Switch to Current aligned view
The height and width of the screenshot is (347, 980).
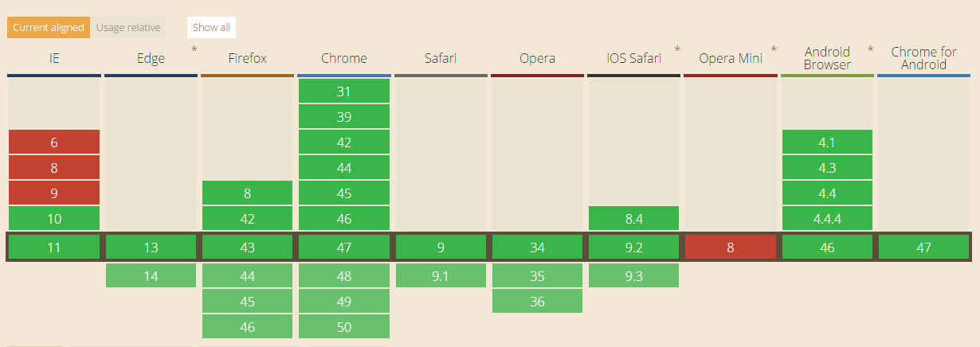tap(49, 28)
